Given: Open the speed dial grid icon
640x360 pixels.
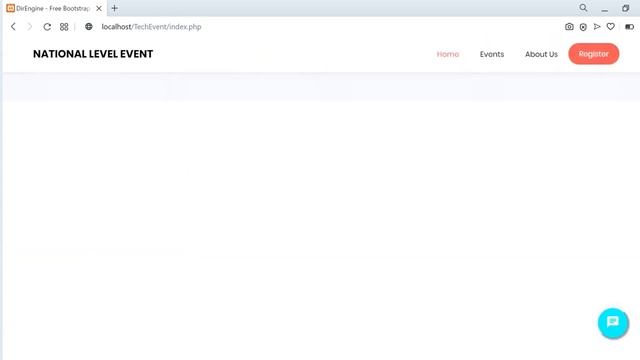Looking at the screenshot, I should click(x=64, y=27).
